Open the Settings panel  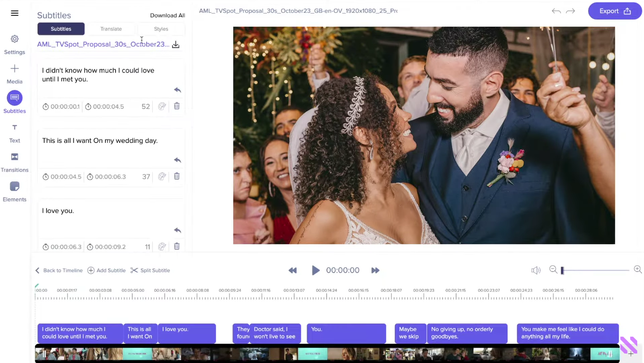click(15, 44)
